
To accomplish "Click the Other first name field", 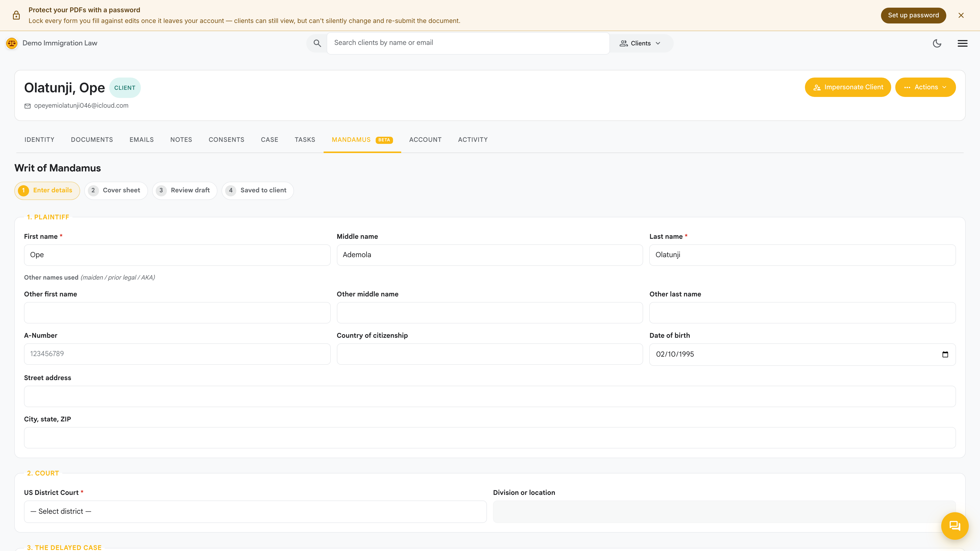I will tap(177, 312).
